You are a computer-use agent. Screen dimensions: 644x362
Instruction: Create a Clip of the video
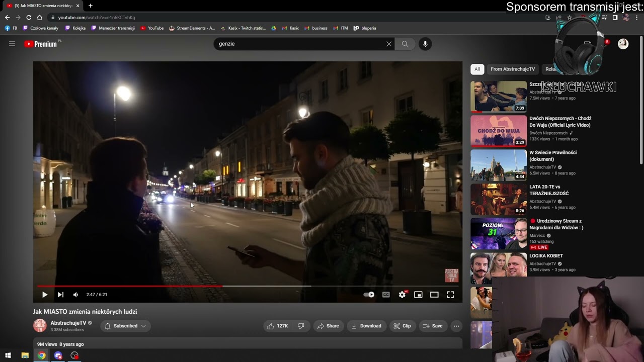[x=402, y=326]
